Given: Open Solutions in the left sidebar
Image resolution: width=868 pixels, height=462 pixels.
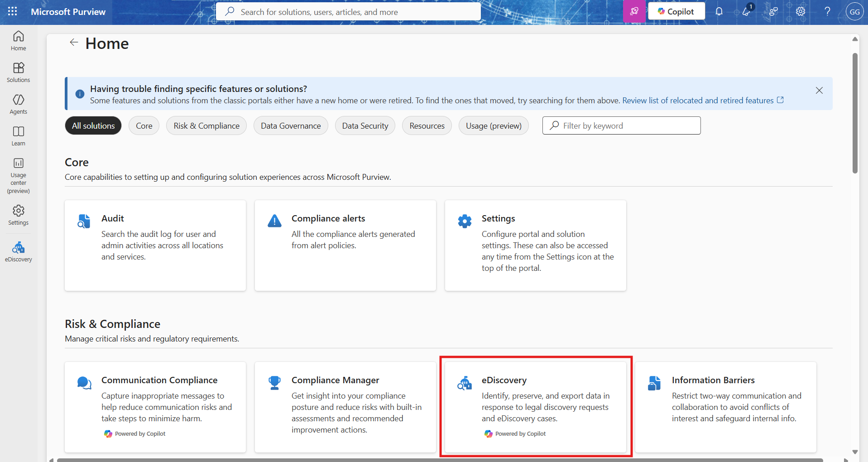Looking at the screenshot, I should [19, 72].
